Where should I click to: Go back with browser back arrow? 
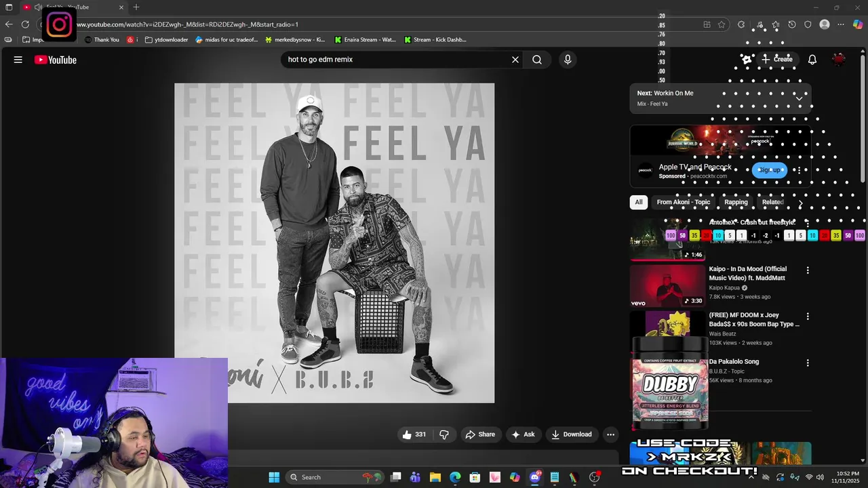(x=9, y=24)
